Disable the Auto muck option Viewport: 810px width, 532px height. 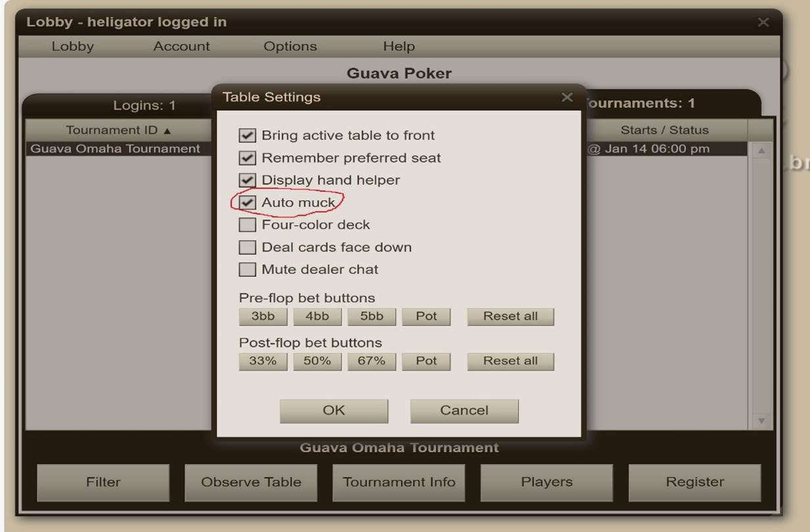click(247, 202)
